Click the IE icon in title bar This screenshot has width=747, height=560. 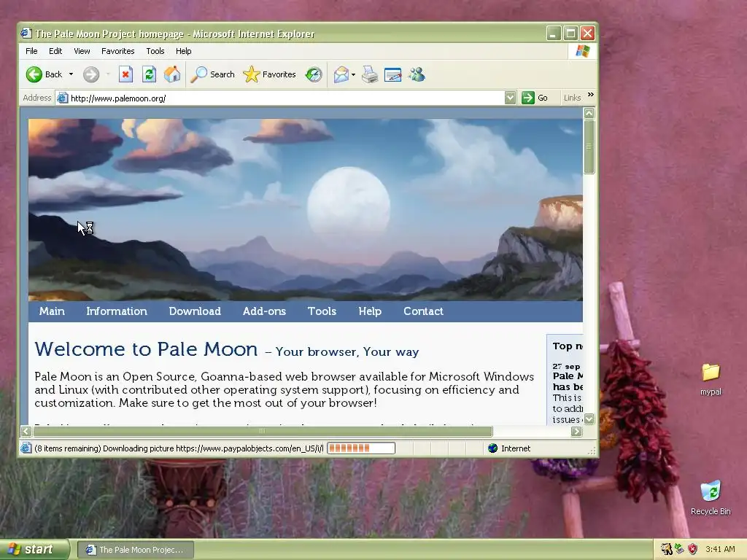pyautogui.click(x=26, y=34)
